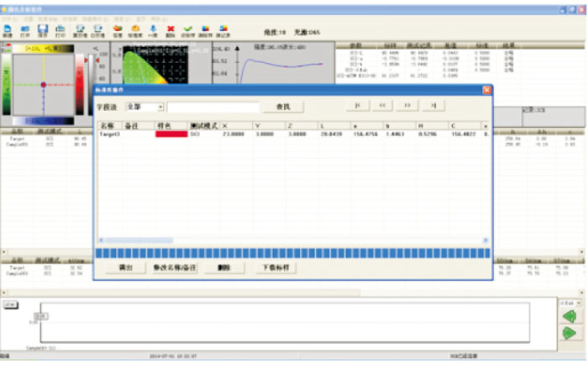Click the Z column header in dialog
The image size is (588, 368).
302,126
